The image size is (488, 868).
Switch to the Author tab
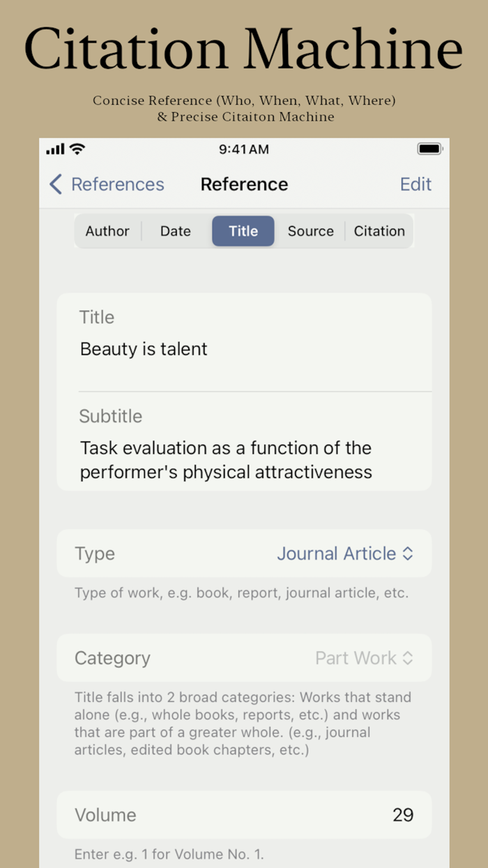coord(108,231)
